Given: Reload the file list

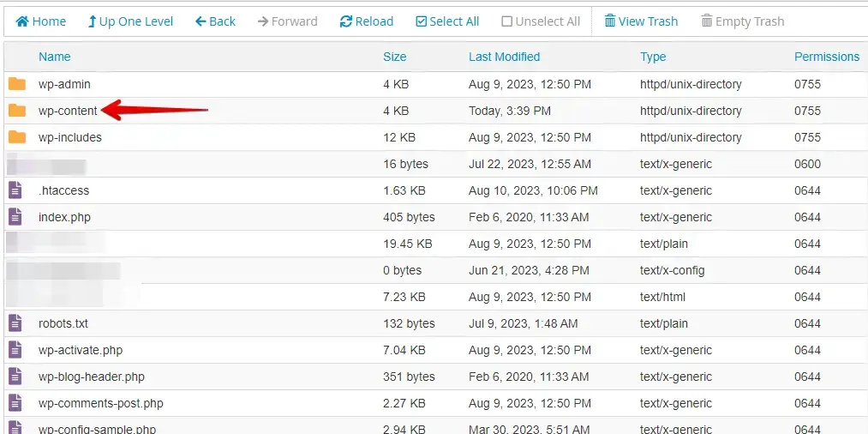Looking at the screenshot, I should pos(367,21).
